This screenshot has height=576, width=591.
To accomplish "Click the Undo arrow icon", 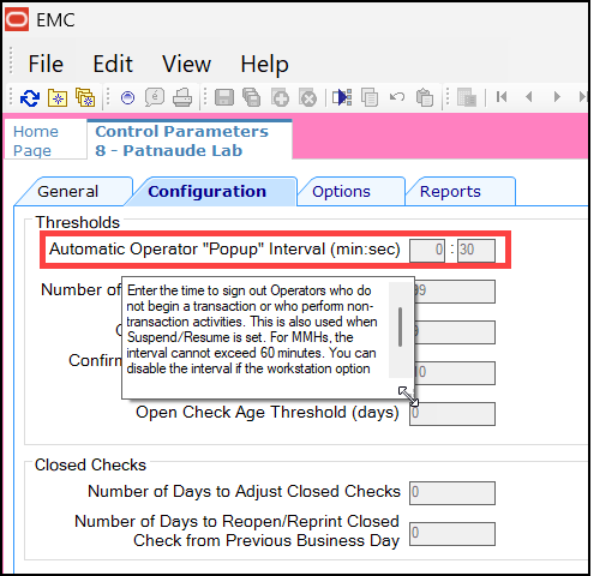I will pyautogui.click(x=397, y=97).
